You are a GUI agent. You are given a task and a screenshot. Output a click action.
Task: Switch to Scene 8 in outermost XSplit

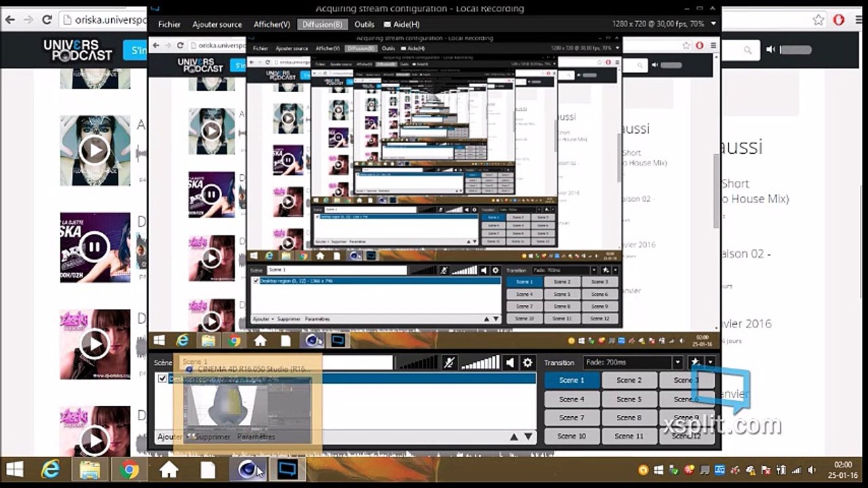(x=629, y=418)
